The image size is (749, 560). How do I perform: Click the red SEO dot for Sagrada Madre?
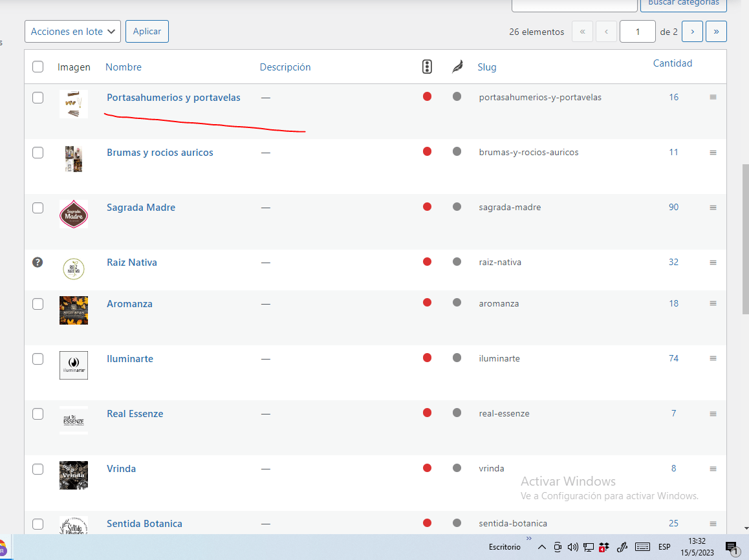(x=427, y=207)
